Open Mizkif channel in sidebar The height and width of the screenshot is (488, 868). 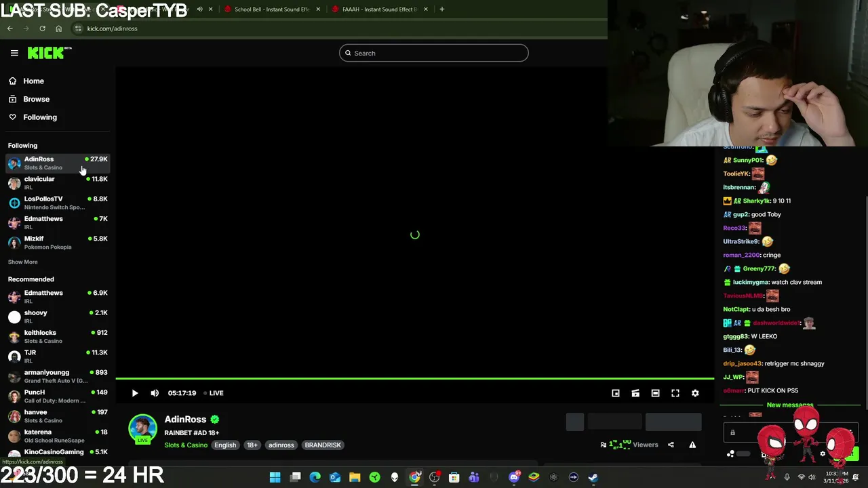click(58, 243)
